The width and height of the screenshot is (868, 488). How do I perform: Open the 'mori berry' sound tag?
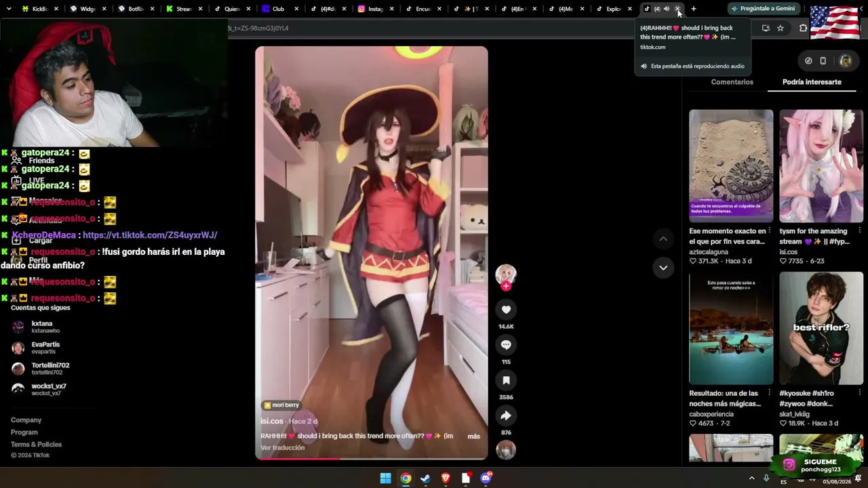tap(281, 405)
